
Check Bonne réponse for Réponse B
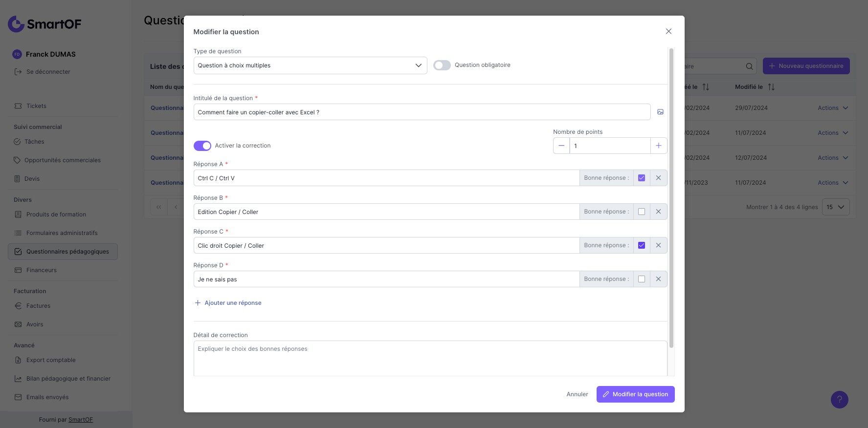(642, 212)
